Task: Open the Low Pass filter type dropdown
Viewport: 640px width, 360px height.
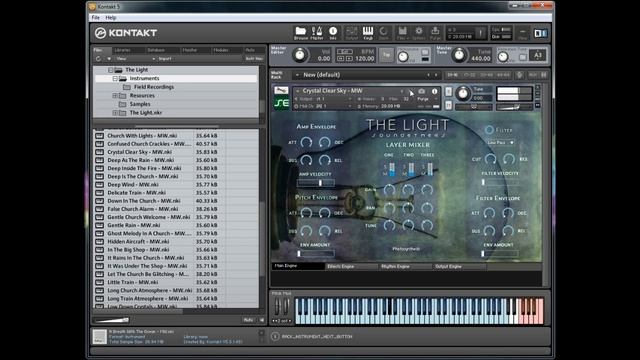Action: (x=500, y=142)
